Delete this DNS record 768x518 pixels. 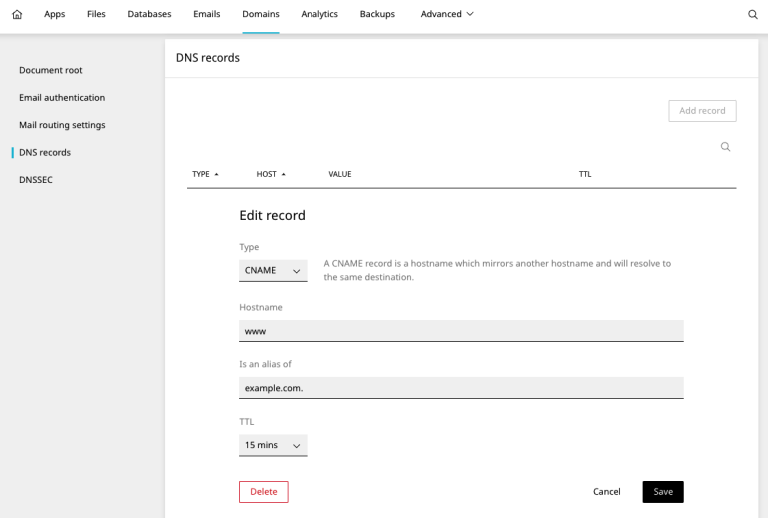[264, 492]
